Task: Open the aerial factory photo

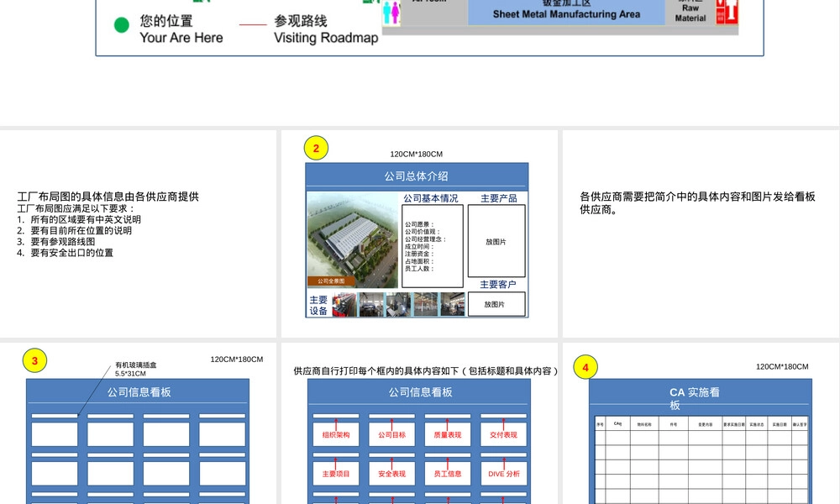Action: coord(353,240)
